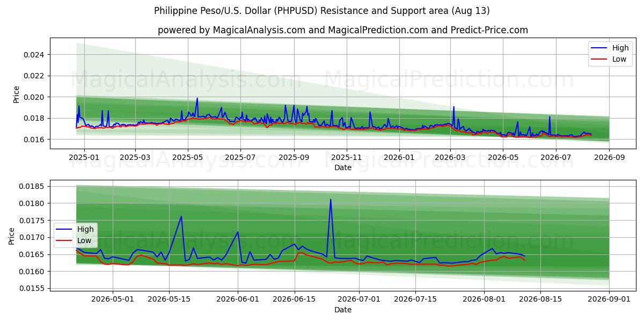Click the 'powered by MagicalAnalysis.com' subtitle

coord(343,30)
